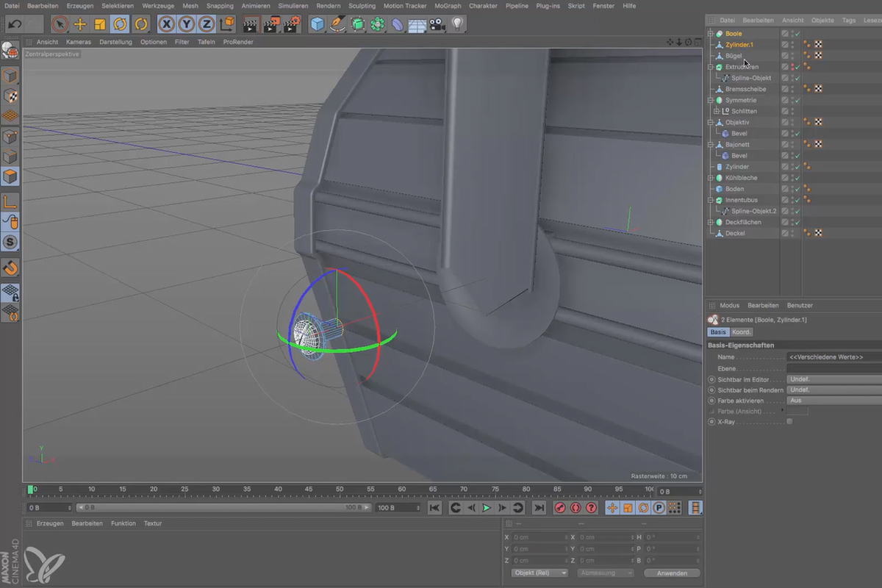Select the Move tool in top toolbar
Screen dimensions: 882x588
(x=80, y=24)
